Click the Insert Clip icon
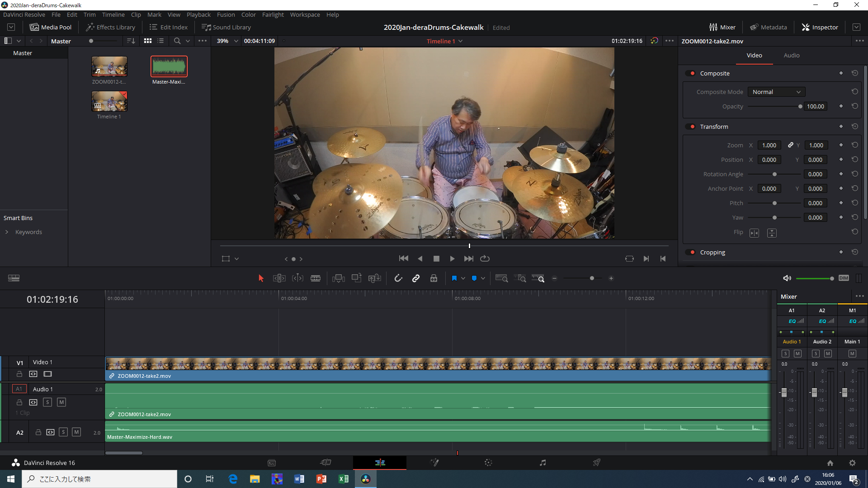868x488 pixels. click(339, 278)
